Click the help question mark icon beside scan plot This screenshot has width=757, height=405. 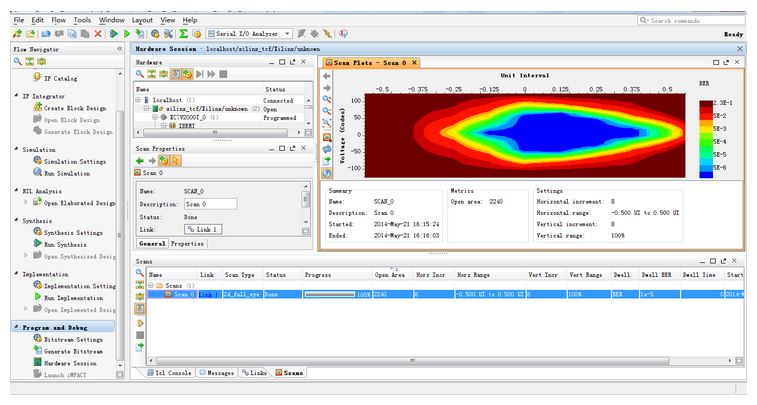point(326,172)
